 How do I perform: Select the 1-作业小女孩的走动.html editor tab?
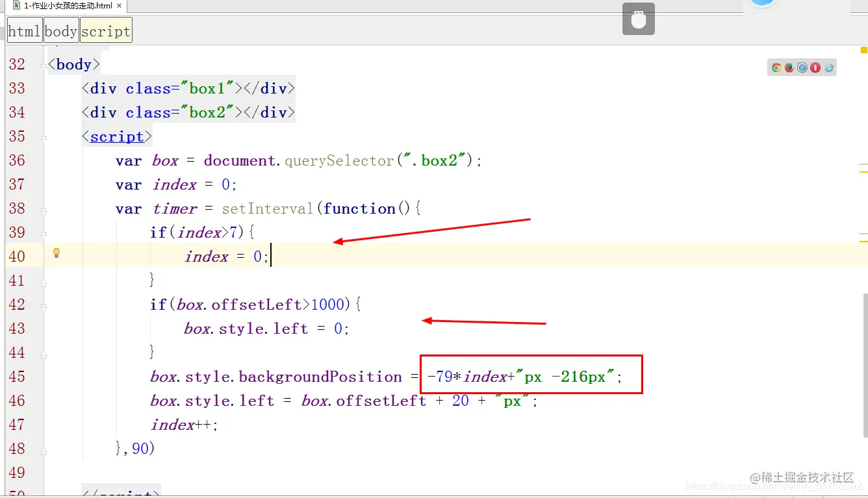tap(68, 5)
